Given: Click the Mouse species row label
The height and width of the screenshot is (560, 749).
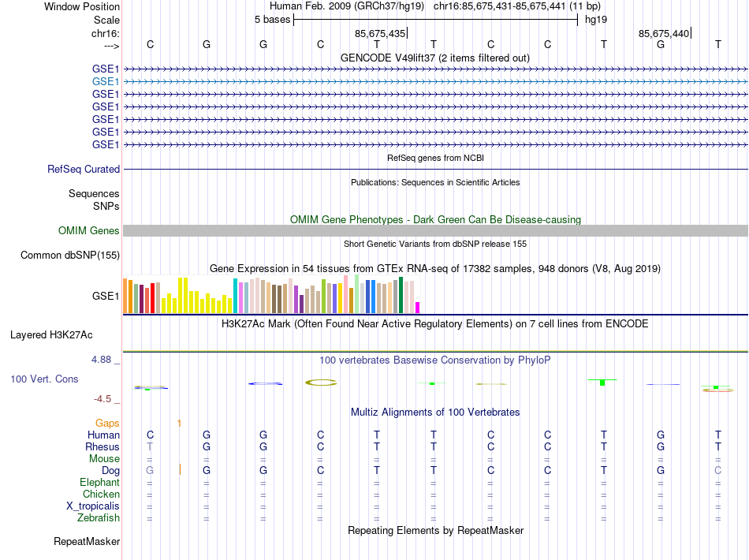Looking at the screenshot, I should coord(104,459).
